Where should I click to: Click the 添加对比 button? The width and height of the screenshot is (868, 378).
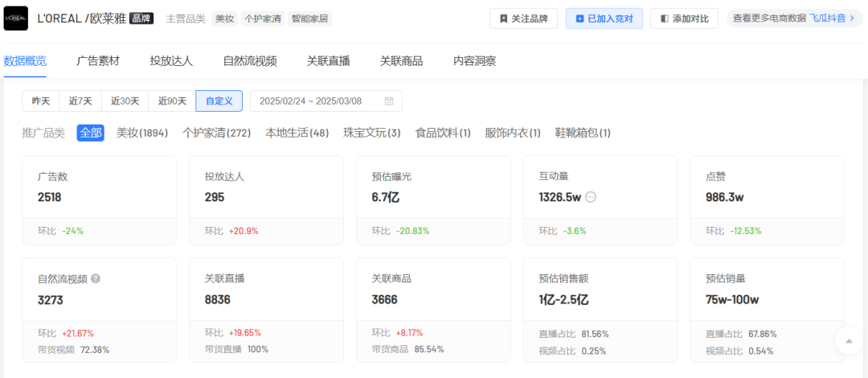684,18
